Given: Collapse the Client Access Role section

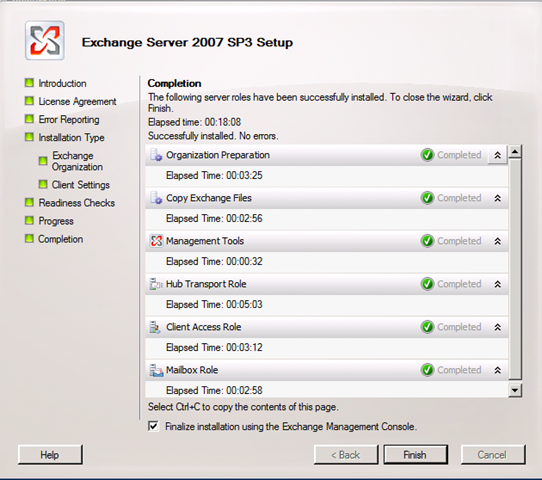Looking at the screenshot, I should pyautogui.click(x=497, y=327).
